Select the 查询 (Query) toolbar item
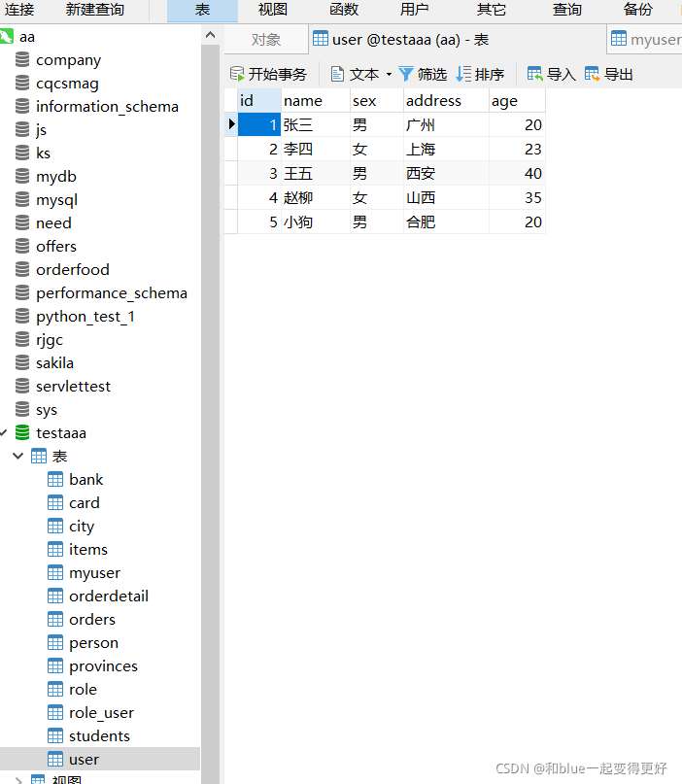 [567, 10]
